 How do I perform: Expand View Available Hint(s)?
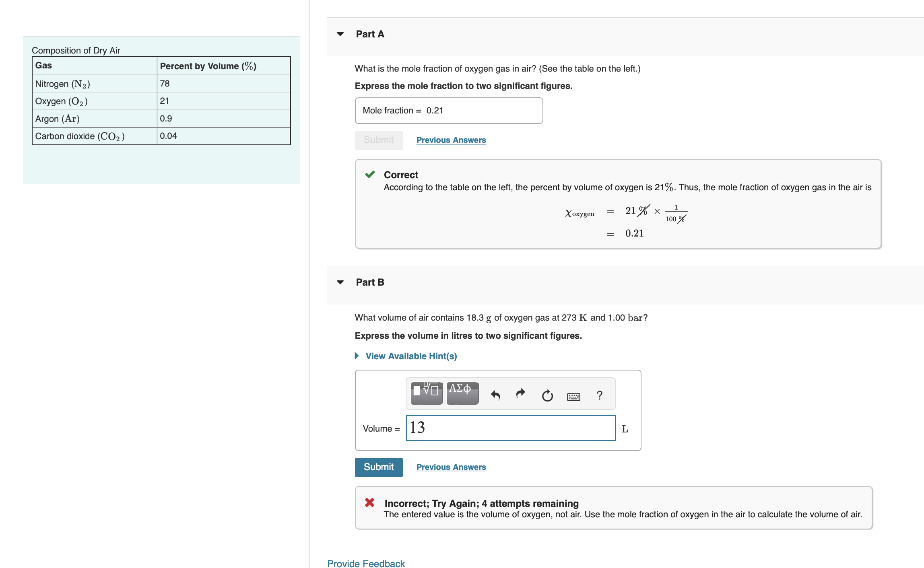pyautogui.click(x=410, y=356)
